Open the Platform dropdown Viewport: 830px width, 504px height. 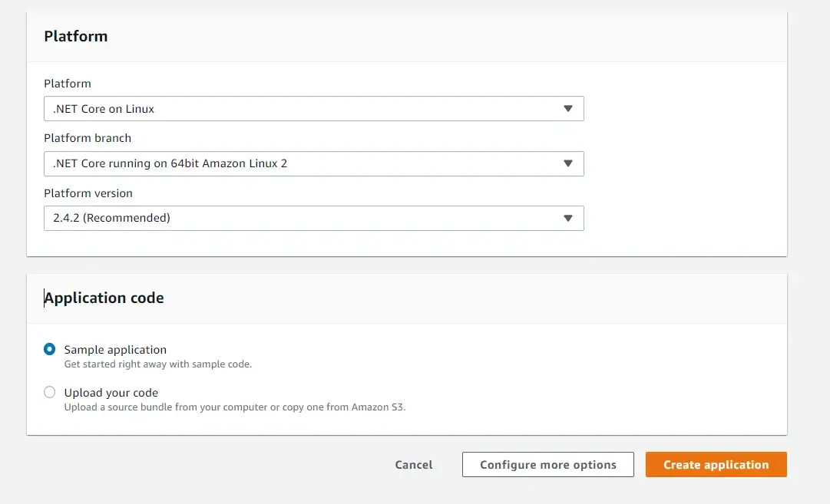313,108
